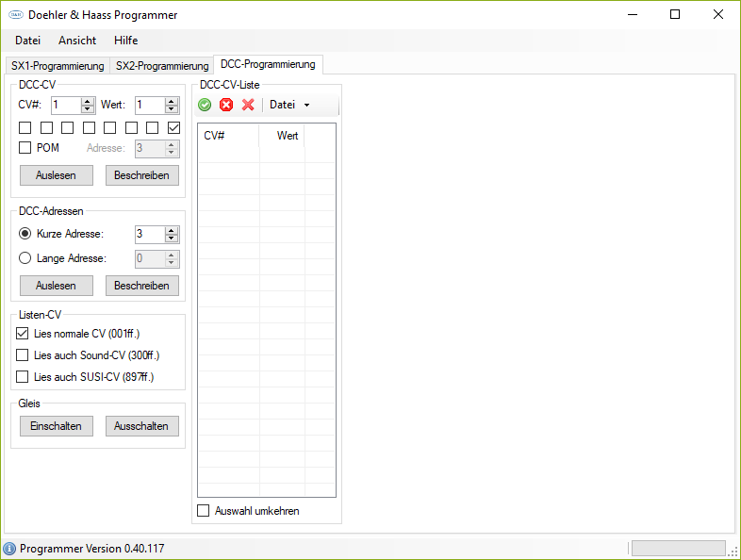
Task: Click the blue info icon in status bar
Action: click(9, 549)
